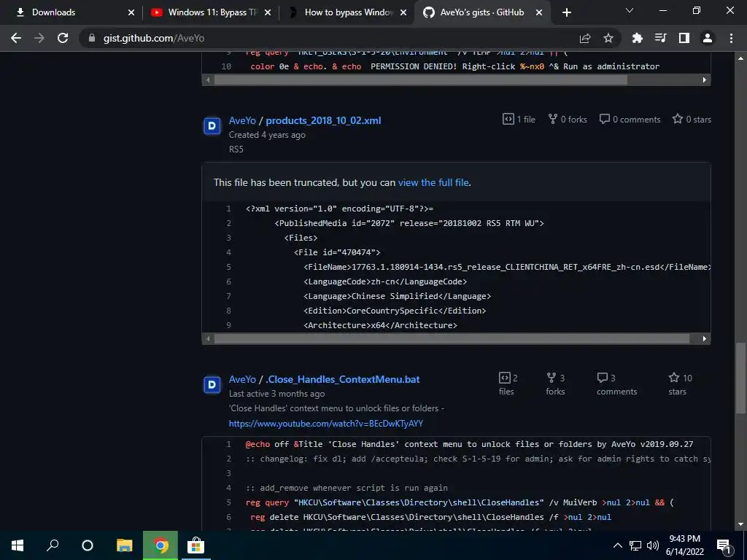View 0 stars of products gist
747x560 pixels.
[692, 119]
